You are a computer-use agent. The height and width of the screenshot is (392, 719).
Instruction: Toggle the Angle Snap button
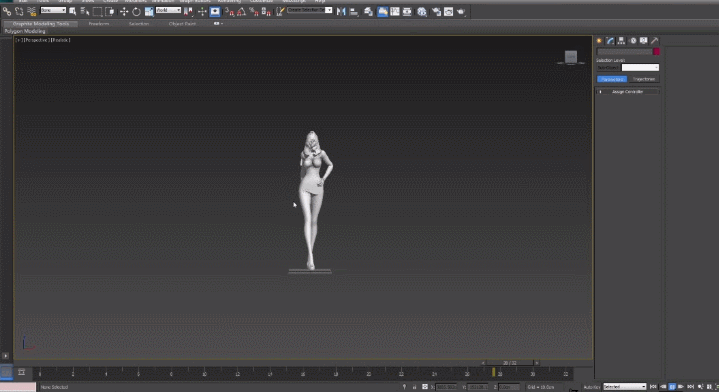tap(242, 11)
